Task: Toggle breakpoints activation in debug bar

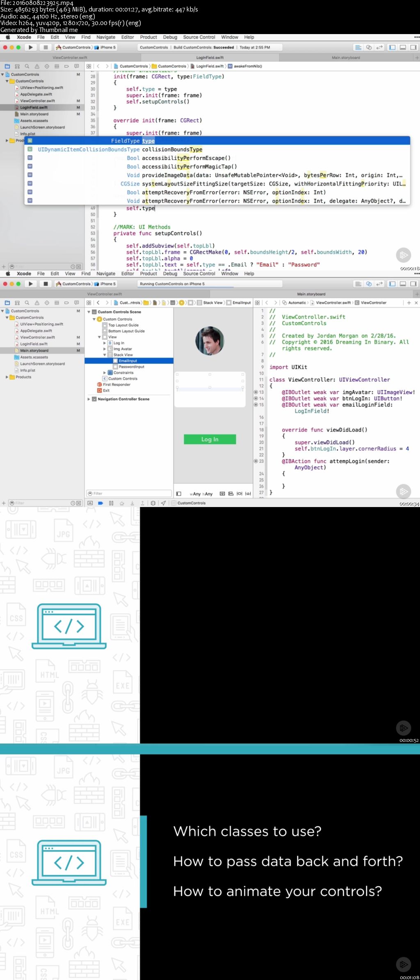Action: point(100,503)
